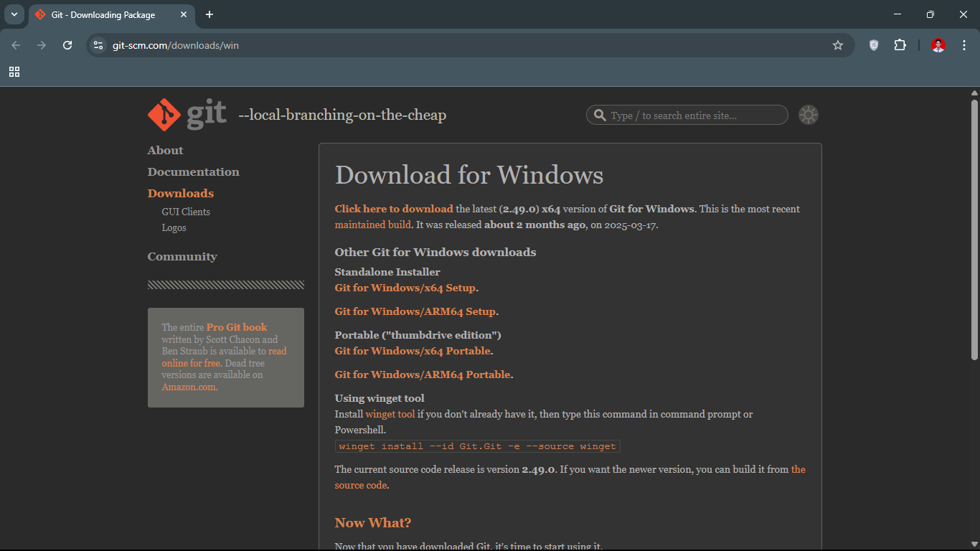
Task: Download Git for Windows/x64 Portable
Action: tap(413, 352)
